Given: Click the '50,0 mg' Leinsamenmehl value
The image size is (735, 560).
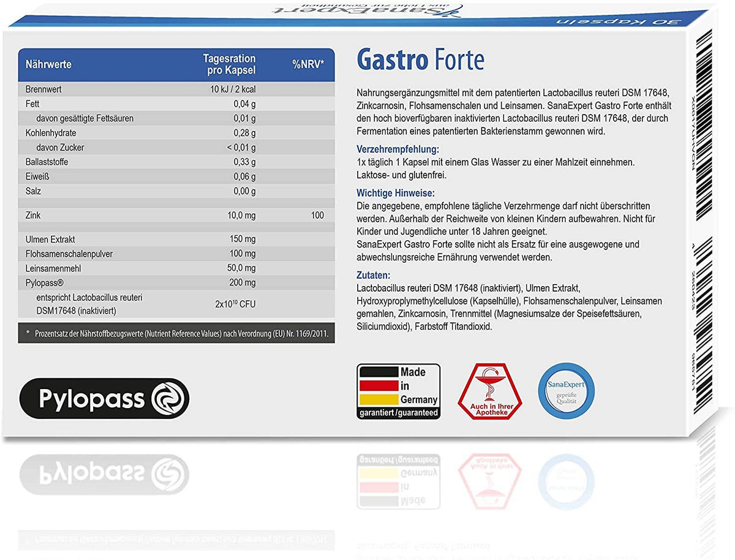Looking at the screenshot, I should pyautogui.click(x=242, y=268).
